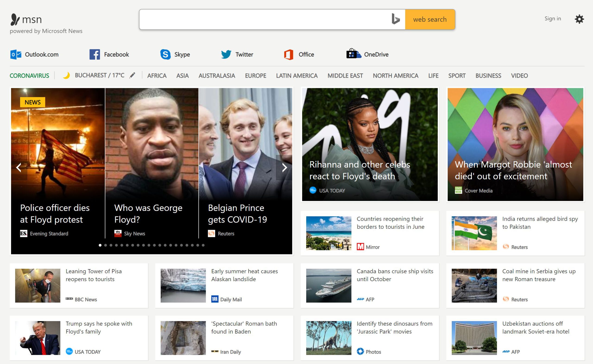Open the OneDrive cloud icon
Screen dimensions: 593x364
click(x=353, y=53)
